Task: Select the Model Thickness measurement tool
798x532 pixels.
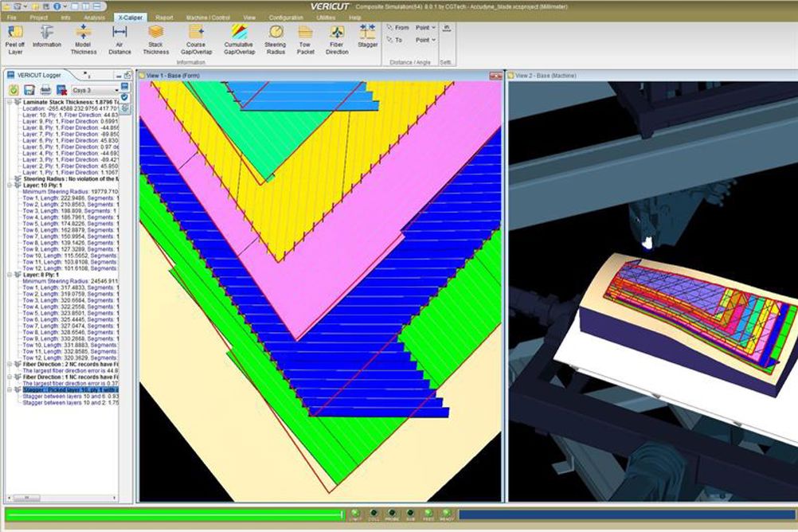Action: (x=83, y=40)
